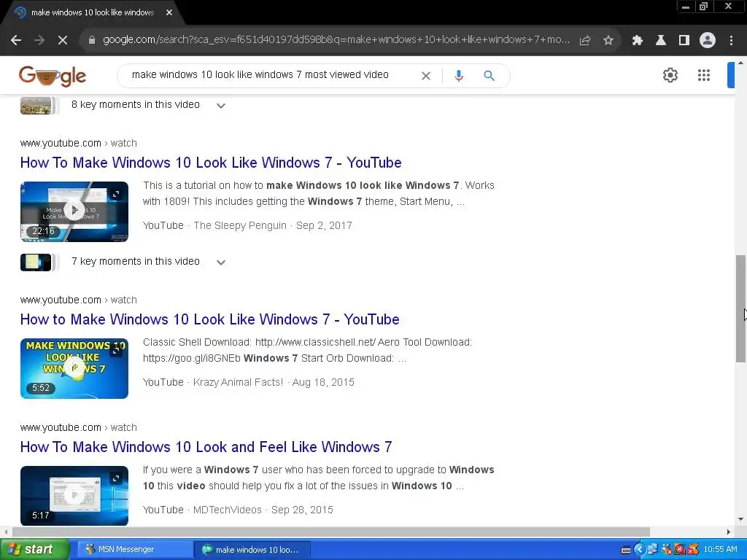Open the 8 key moments thumbnail
The width and height of the screenshot is (747, 560).
(36, 105)
